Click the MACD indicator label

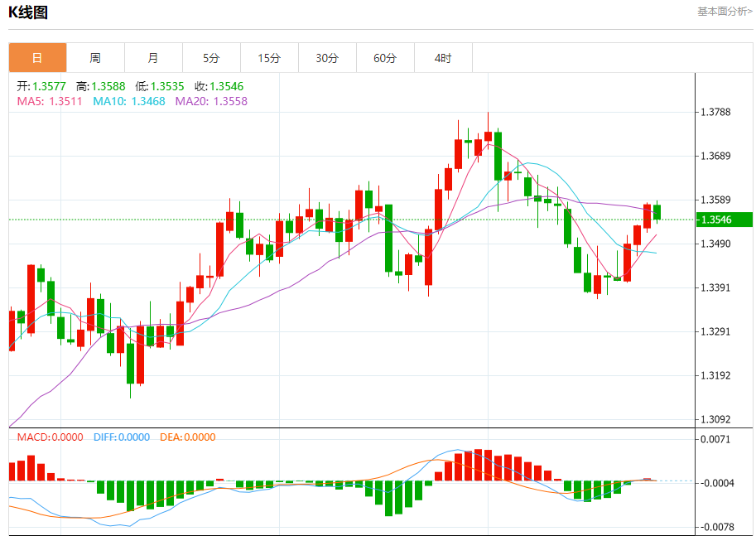coord(51,437)
